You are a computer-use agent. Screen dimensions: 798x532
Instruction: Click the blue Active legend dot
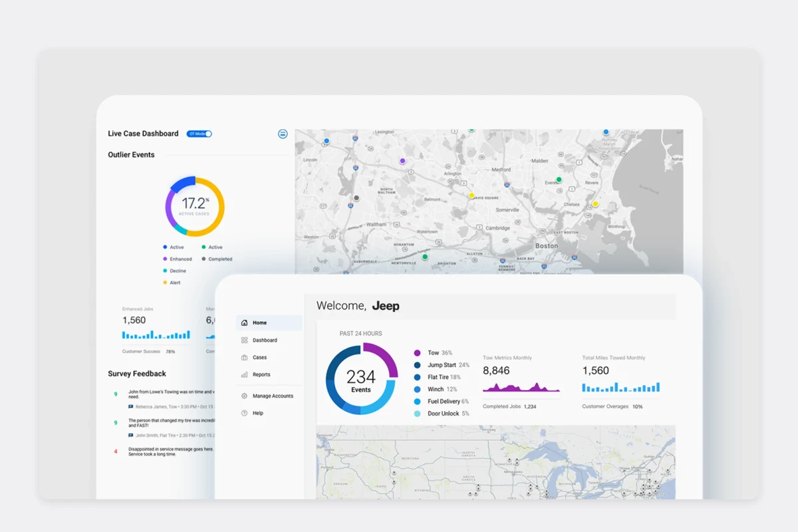(165, 247)
